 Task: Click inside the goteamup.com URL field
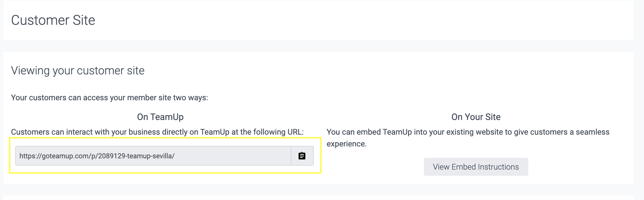pos(153,156)
